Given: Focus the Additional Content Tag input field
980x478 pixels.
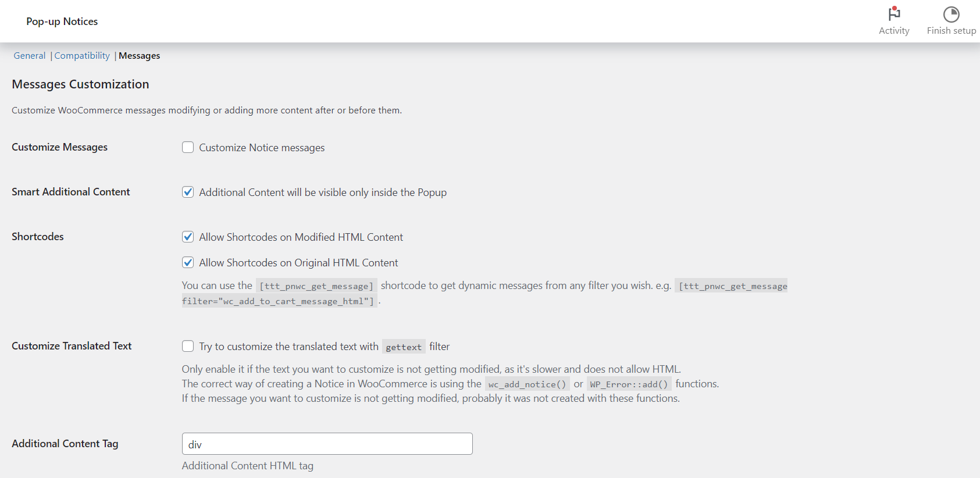Looking at the screenshot, I should (327, 444).
